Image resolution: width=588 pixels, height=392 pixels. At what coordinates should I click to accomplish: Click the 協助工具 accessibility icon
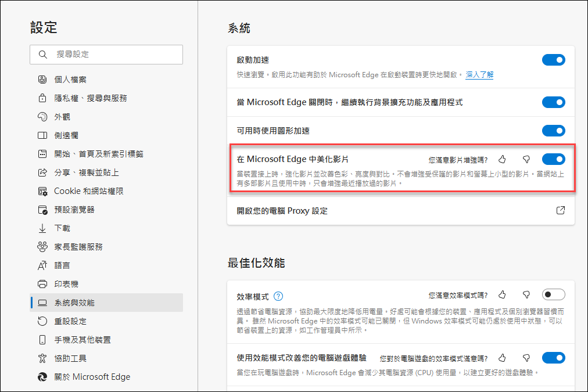point(42,358)
